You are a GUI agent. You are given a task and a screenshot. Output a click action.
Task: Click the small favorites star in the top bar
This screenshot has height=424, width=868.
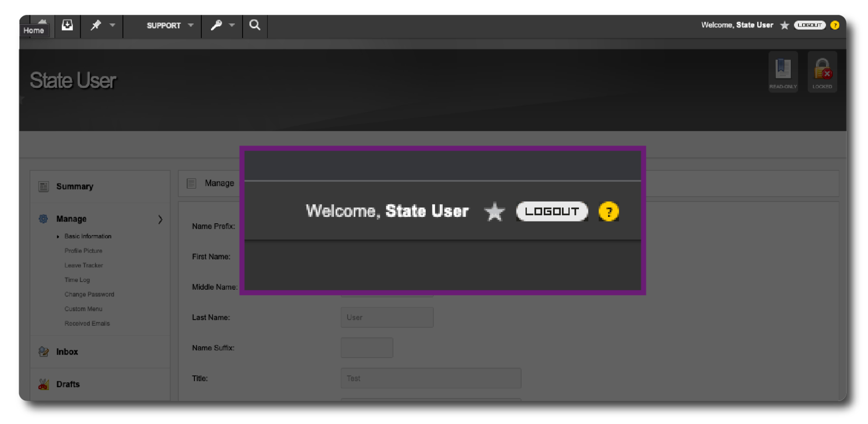pyautogui.click(x=784, y=25)
